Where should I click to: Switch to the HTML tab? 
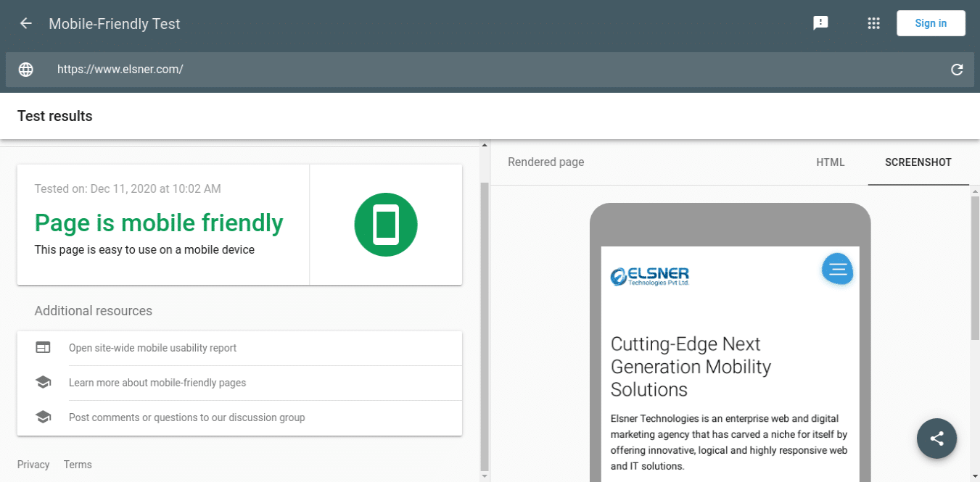click(x=831, y=162)
